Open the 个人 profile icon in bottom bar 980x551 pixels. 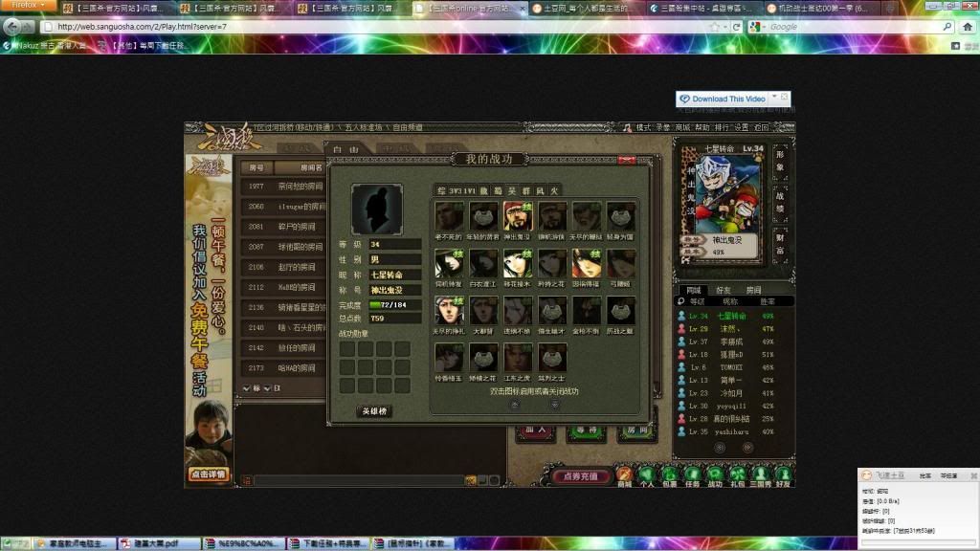coord(647,476)
